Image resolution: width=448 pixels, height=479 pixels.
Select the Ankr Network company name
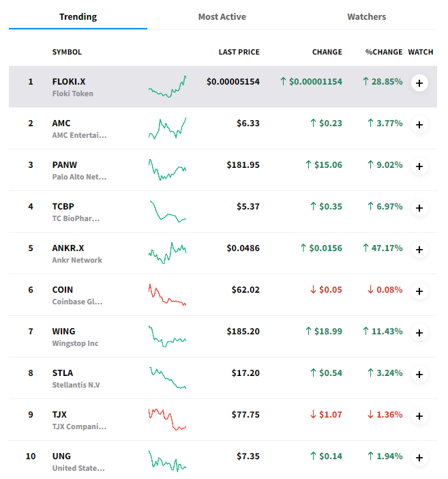[x=77, y=260]
